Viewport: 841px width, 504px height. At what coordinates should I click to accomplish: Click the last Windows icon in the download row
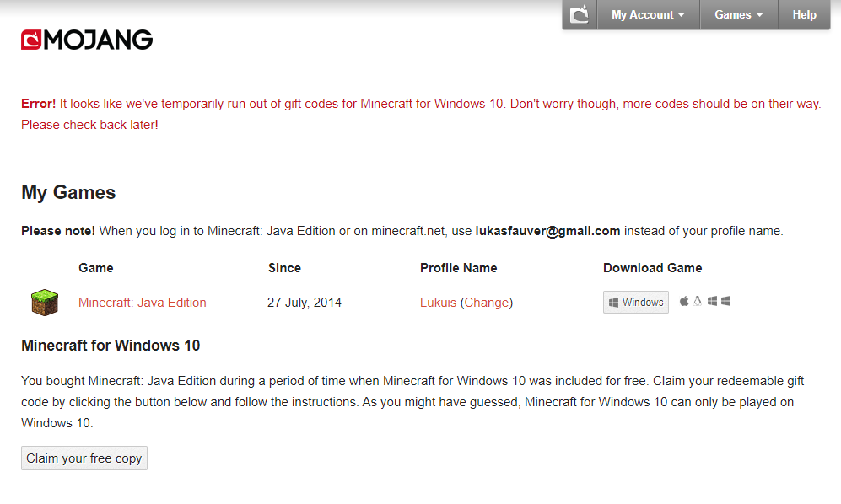click(x=725, y=301)
